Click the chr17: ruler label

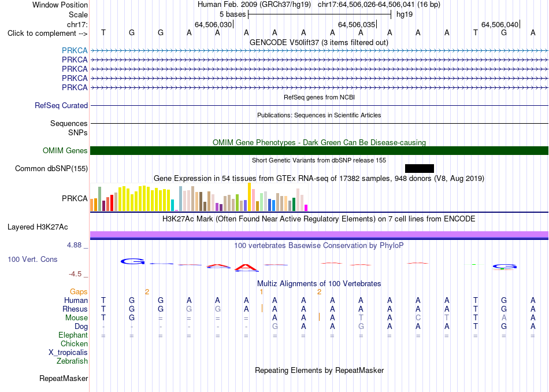coord(77,24)
